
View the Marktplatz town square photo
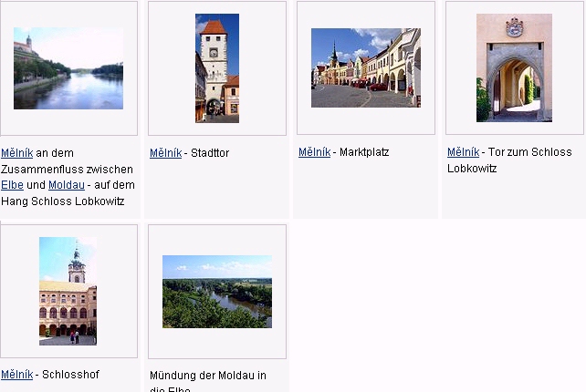coord(365,68)
